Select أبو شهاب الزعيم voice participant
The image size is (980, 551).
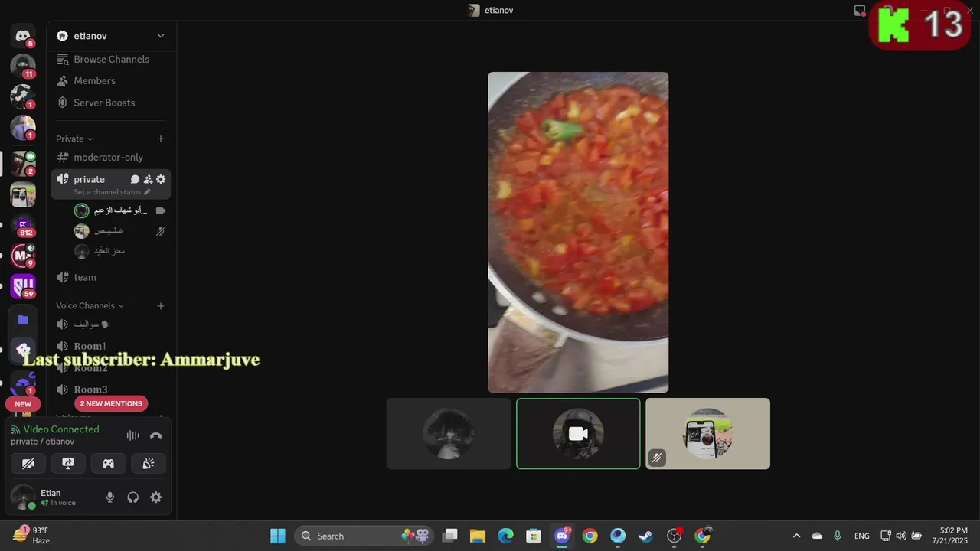(120, 210)
